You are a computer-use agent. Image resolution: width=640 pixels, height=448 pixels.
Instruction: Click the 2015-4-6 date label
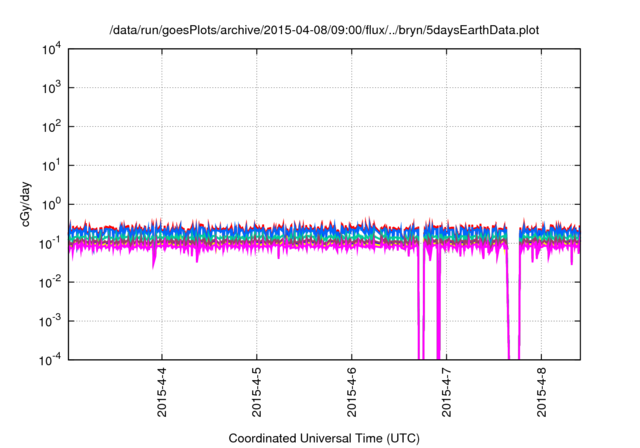[x=352, y=392]
